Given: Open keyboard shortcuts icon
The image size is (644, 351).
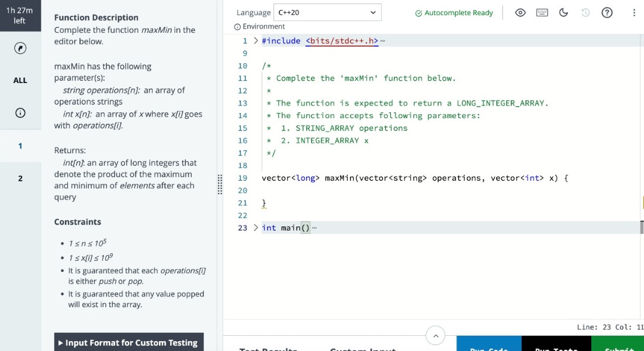Looking at the screenshot, I should click(542, 13).
